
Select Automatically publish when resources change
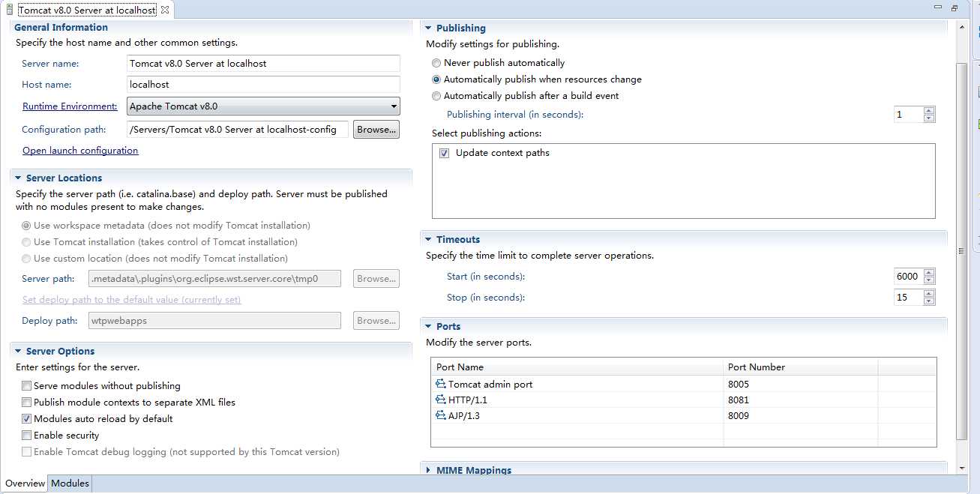(x=436, y=79)
